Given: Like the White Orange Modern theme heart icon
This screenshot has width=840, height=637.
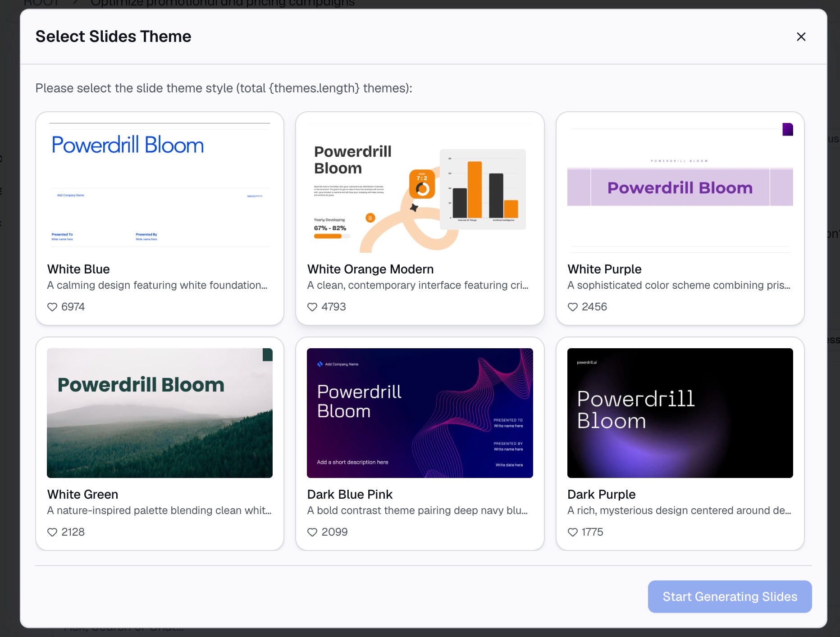Looking at the screenshot, I should [x=312, y=307].
